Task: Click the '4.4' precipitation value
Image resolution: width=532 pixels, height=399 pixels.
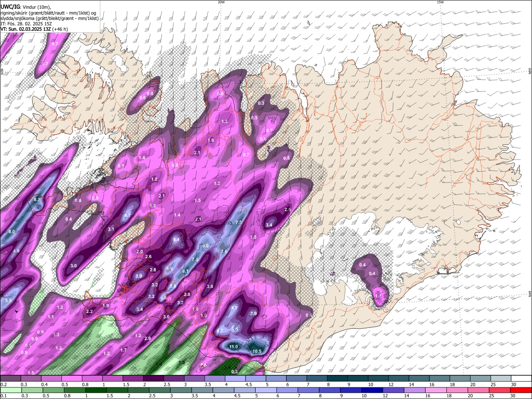Action: 176,239
